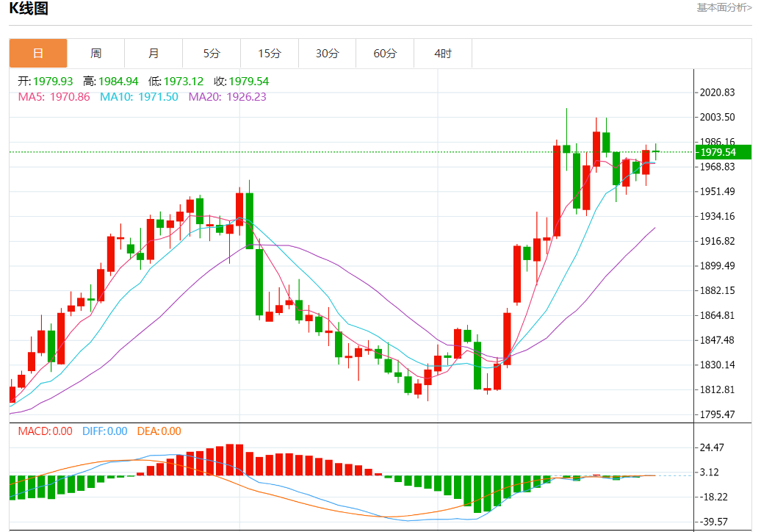This screenshot has height=532, width=761.
Task: Click the 1847.48 price axis label
Action: 718,340
